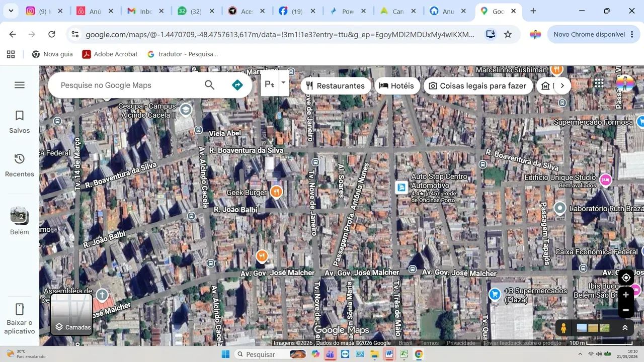Select the Street View pegman
This screenshot has height=362, width=644.
click(563, 328)
